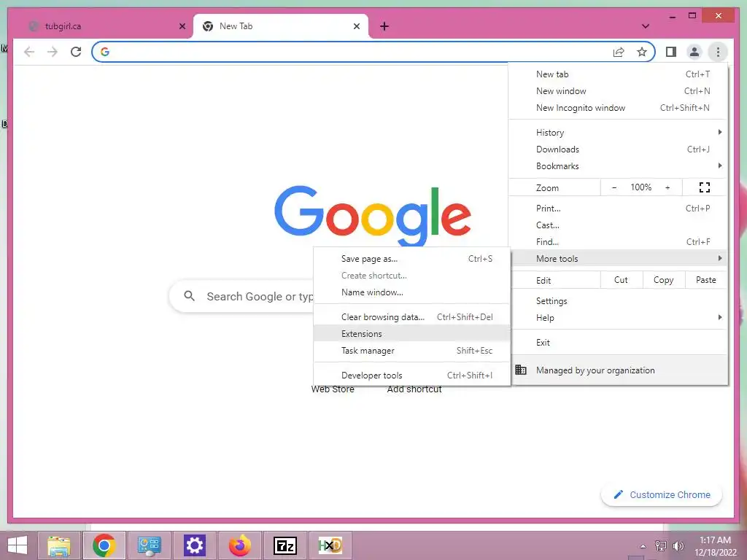Close the tubgirl.ca tab
Viewport: 747px width, 560px height.
pos(182,27)
